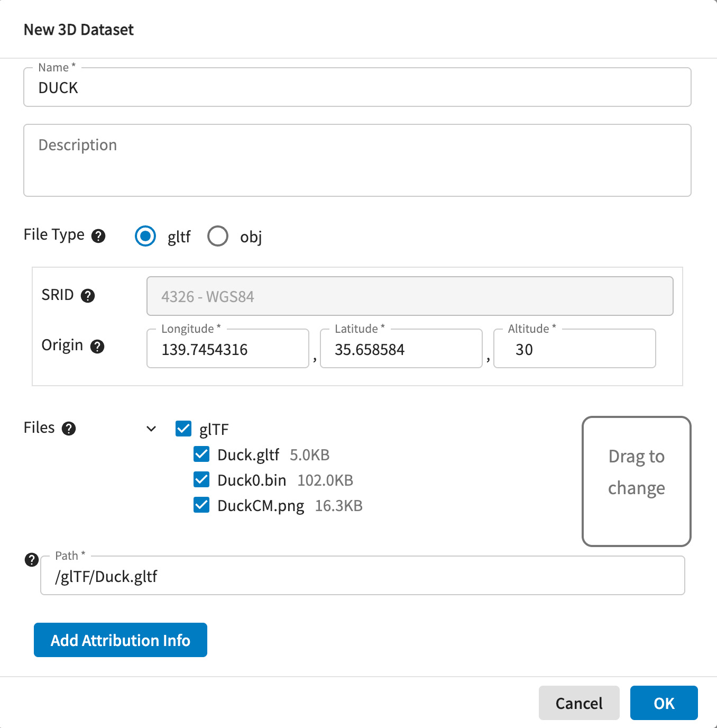The image size is (717, 728).
Task: Focus the Description text area
Action: pyautogui.click(x=357, y=160)
